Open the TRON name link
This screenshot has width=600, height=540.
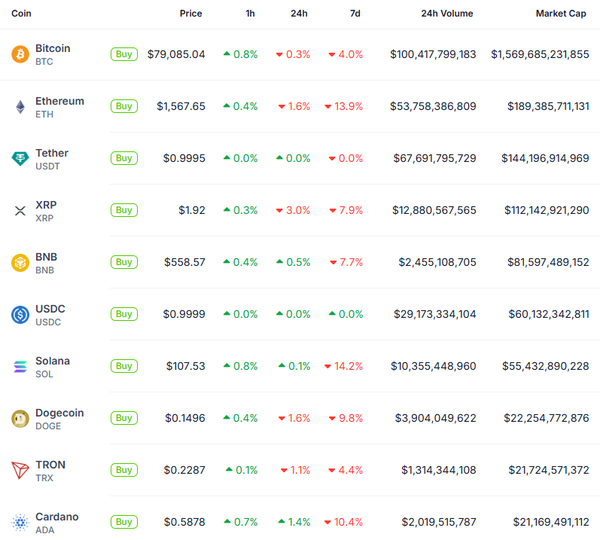pyautogui.click(x=51, y=465)
